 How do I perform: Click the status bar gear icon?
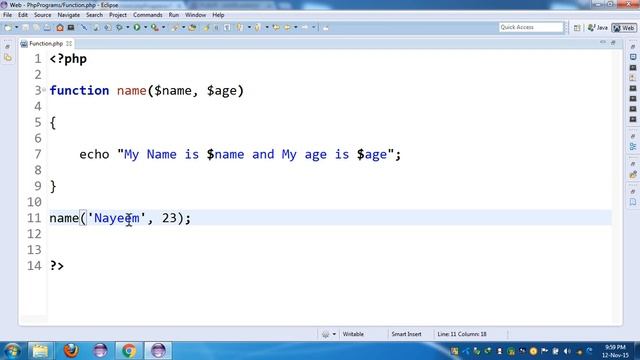coord(325,334)
